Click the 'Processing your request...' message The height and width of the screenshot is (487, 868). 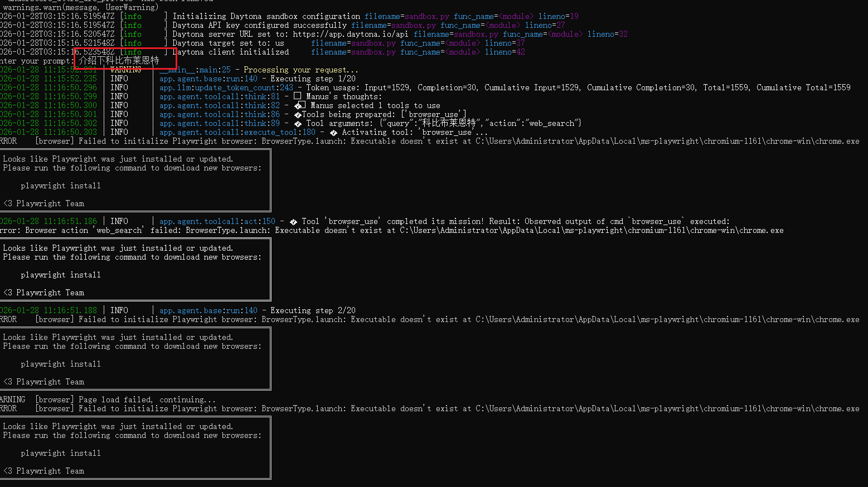300,70
